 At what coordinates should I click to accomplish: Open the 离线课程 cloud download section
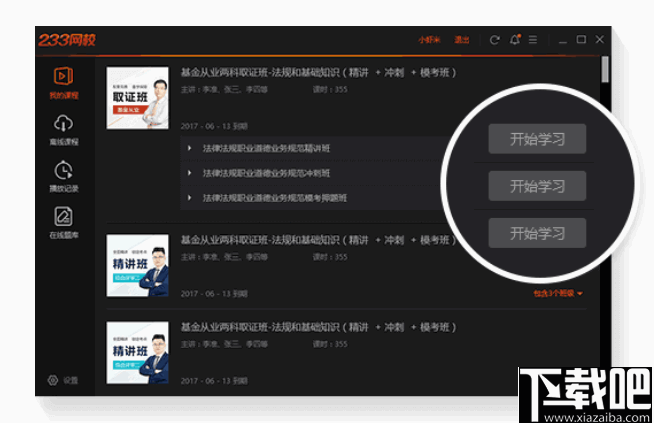point(64,130)
